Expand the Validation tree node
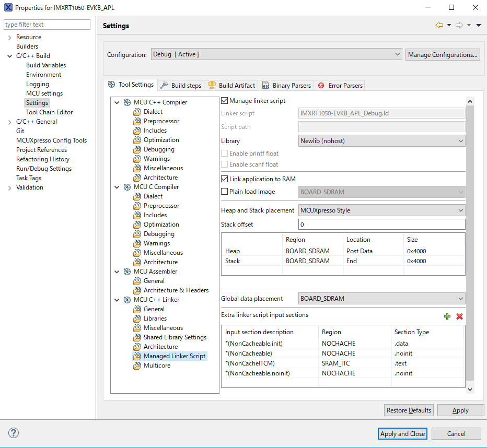Viewport: 487px width, 448px height. pos(9,188)
